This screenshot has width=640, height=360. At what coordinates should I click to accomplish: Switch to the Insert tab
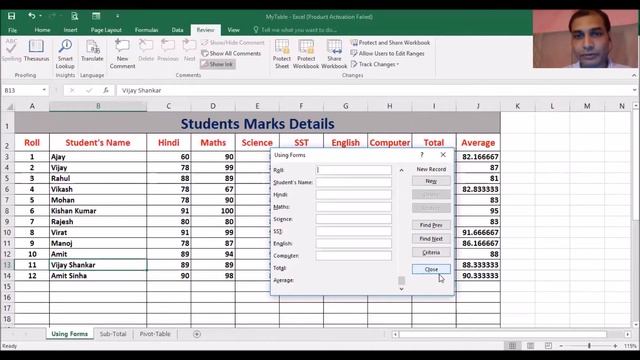(70, 30)
